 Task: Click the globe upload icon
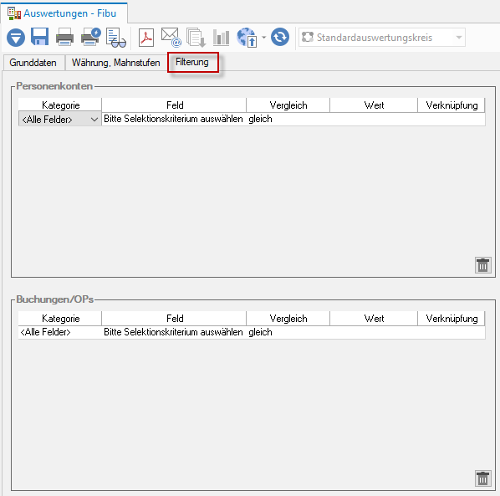pyautogui.click(x=247, y=37)
